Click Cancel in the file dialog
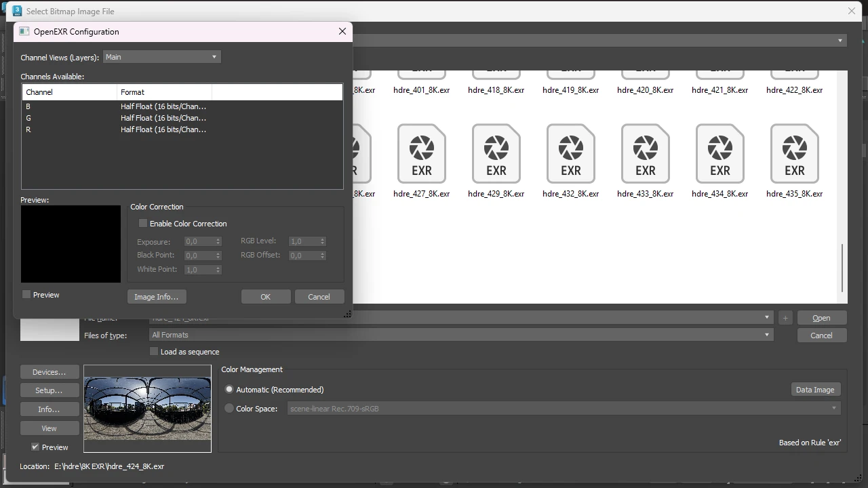The image size is (868, 488). [821, 335]
